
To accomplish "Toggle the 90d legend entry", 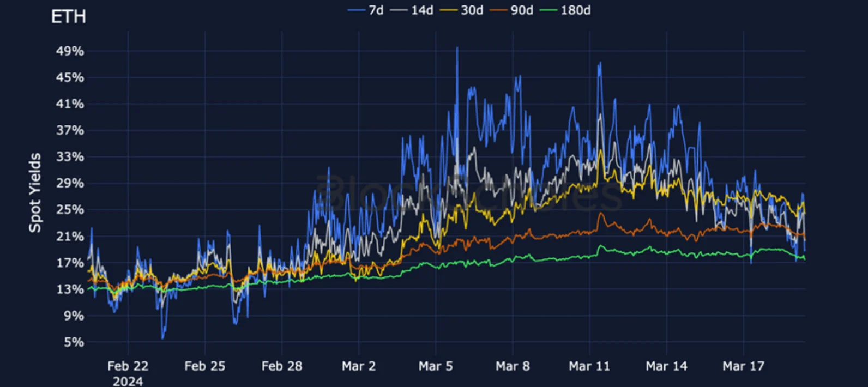I will pyautogui.click(x=511, y=10).
